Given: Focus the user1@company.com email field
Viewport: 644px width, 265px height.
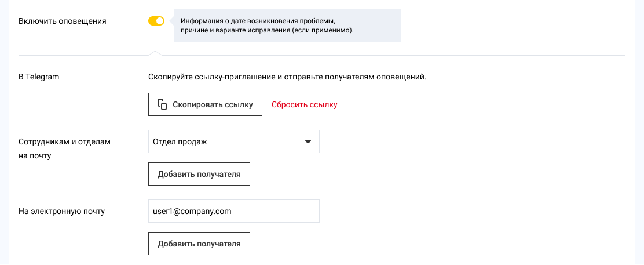Looking at the screenshot, I should pos(233,211).
